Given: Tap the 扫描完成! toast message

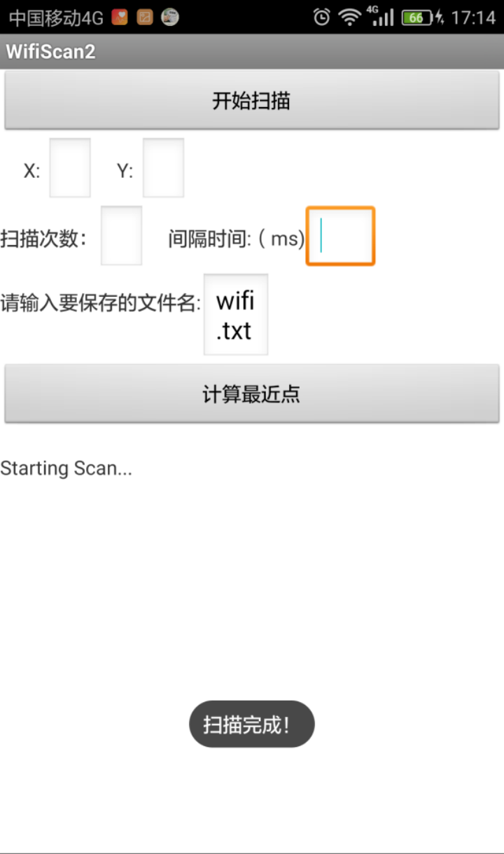Looking at the screenshot, I should pos(252,724).
